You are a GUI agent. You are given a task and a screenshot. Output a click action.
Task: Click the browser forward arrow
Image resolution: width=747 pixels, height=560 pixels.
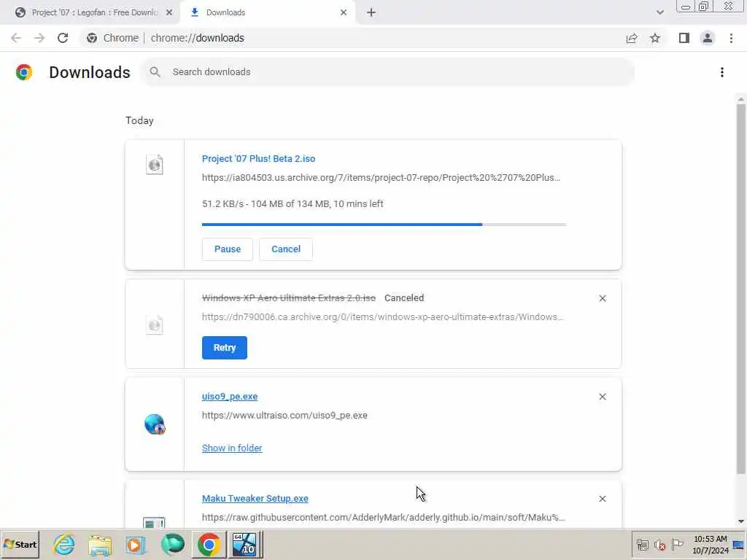[x=39, y=38]
